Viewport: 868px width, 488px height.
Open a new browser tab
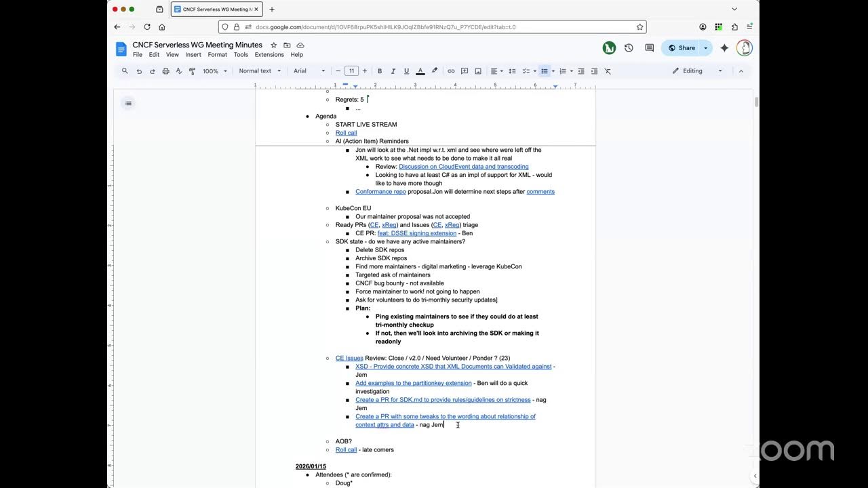tap(272, 9)
